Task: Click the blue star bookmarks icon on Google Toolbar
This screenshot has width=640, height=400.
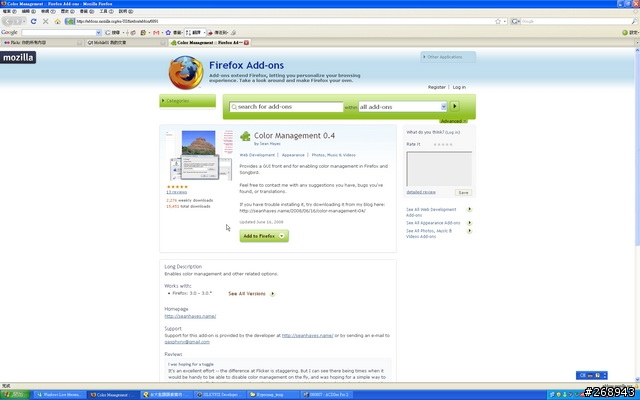Action: coord(168,32)
